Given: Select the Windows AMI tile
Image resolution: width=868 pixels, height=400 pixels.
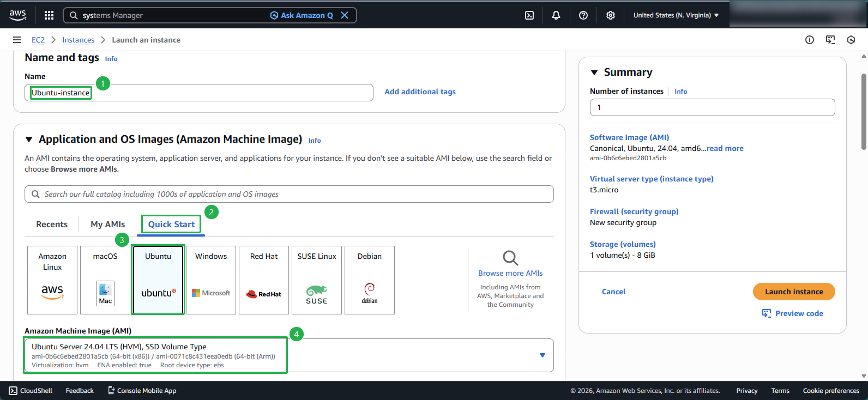Looking at the screenshot, I should 211,280.
